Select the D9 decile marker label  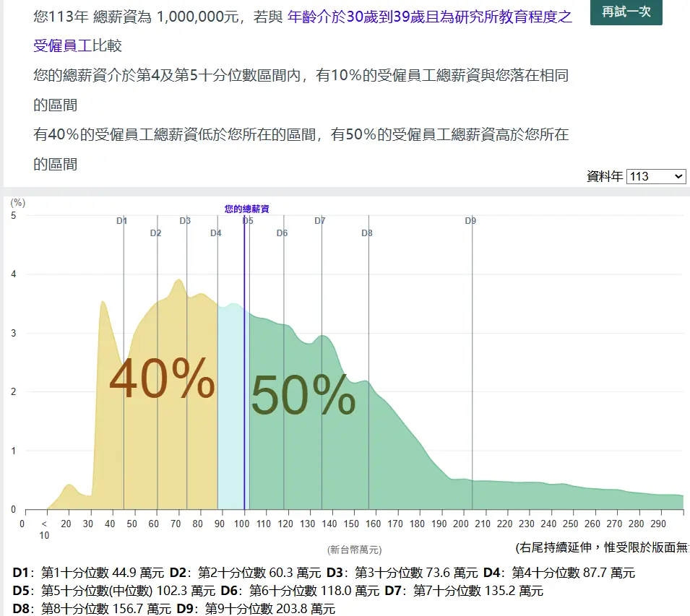click(x=470, y=221)
